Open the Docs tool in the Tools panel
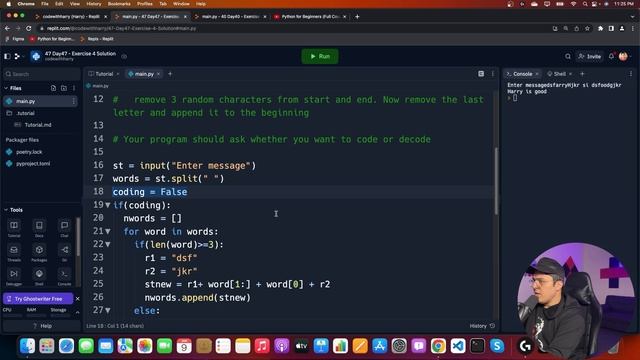This screenshot has height=360, width=640. tap(39, 228)
